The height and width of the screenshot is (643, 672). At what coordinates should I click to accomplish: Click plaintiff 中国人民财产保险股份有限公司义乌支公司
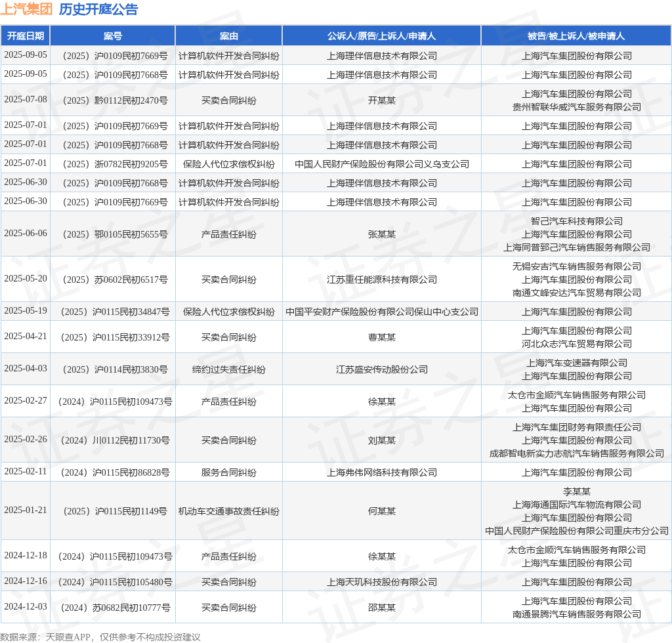click(x=381, y=165)
